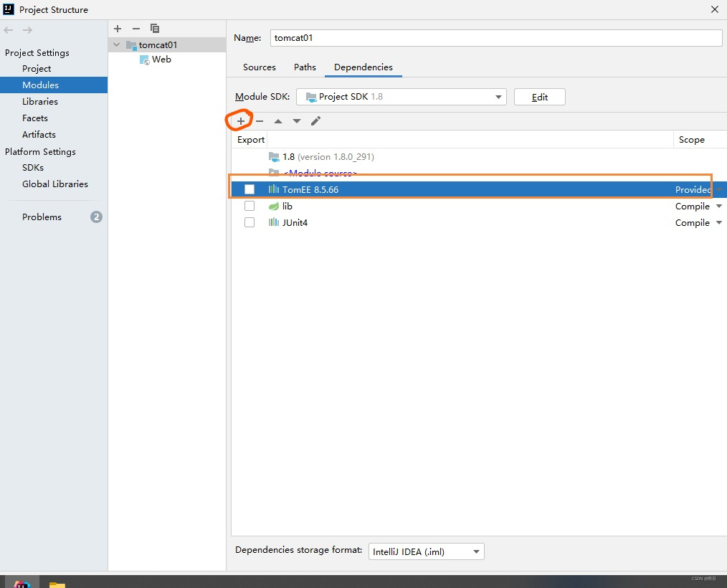Toggle export checkbox for lib
The height and width of the screenshot is (588, 727).
pos(250,206)
